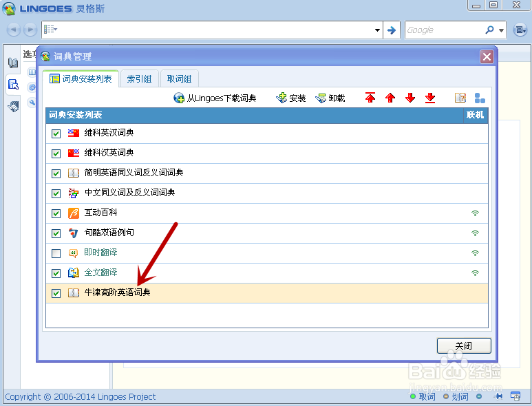Open the main menu icon at top right
Image resolution: width=532 pixels, height=406 pixels.
click(520, 30)
